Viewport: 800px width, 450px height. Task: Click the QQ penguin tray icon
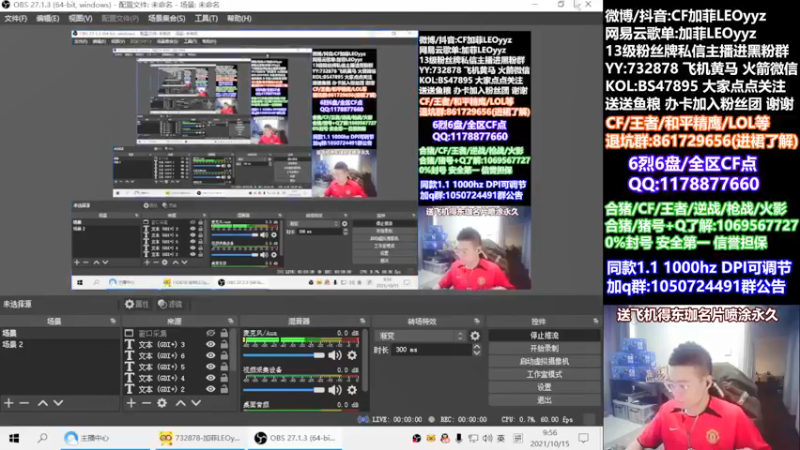pyautogui.click(x=445, y=438)
